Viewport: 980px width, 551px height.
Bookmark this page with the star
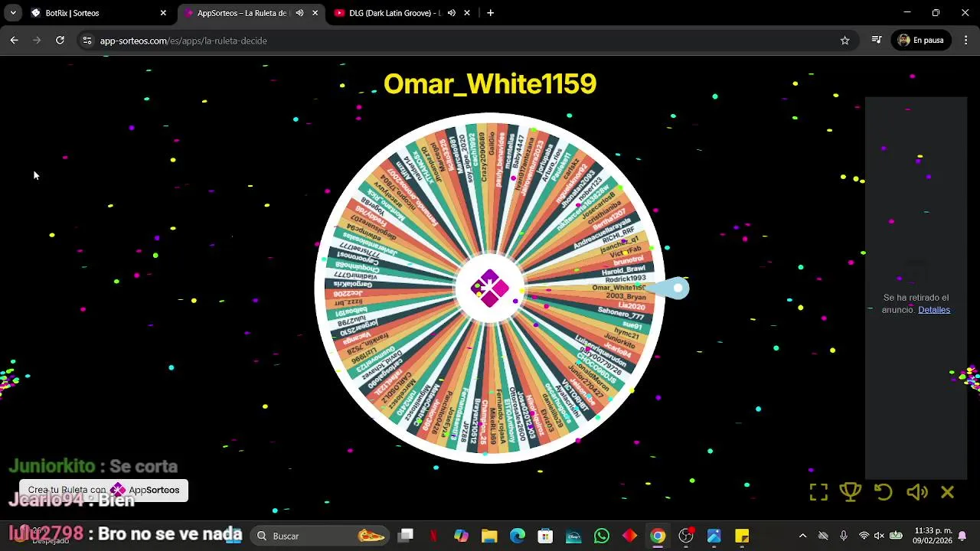(844, 41)
